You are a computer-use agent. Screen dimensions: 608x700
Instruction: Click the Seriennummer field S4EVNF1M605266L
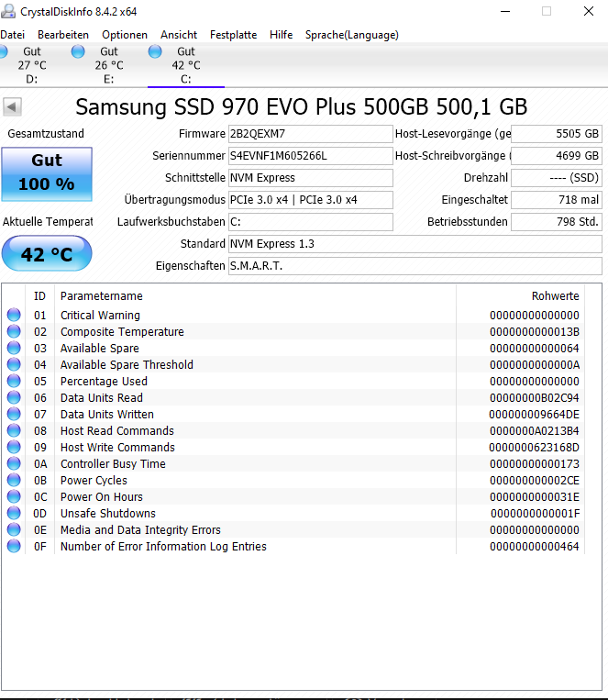[311, 156]
